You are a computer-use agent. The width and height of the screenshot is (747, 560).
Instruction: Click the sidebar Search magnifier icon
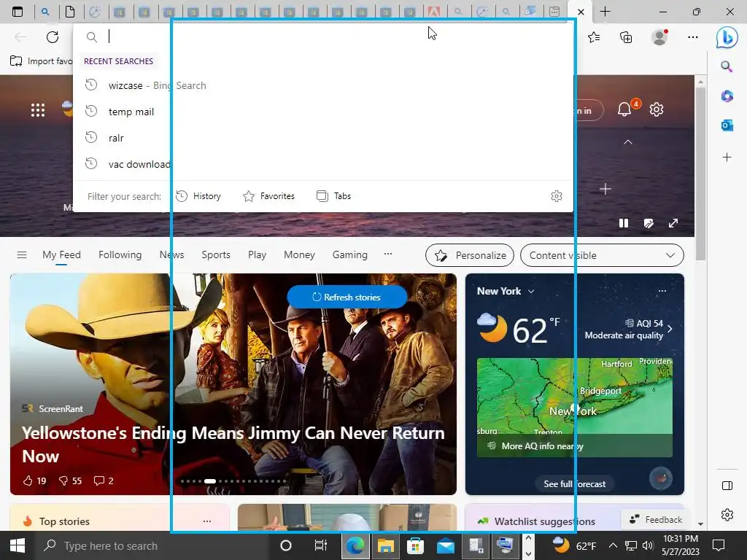tap(727, 66)
